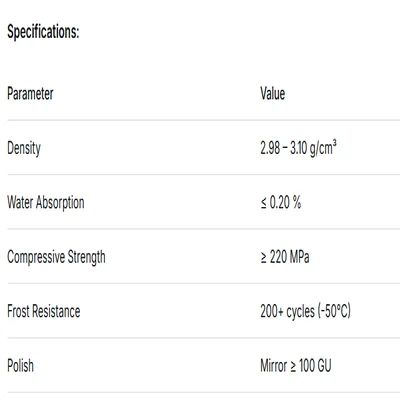400x400 pixels.
Task: Click the Specifications heading
Action: pos(43,33)
